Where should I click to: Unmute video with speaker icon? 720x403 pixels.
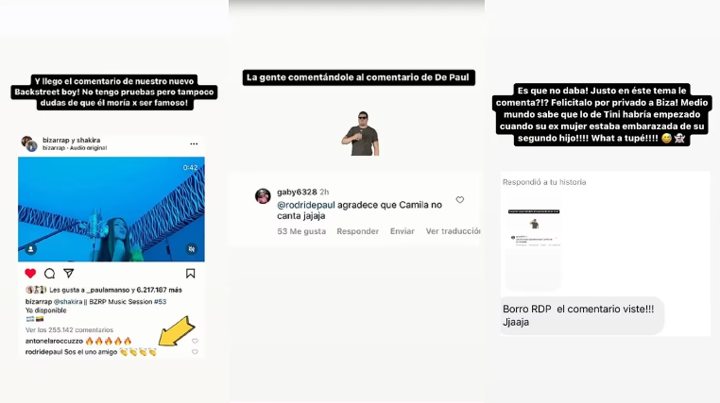pyautogui.click(x=192, y=249)
